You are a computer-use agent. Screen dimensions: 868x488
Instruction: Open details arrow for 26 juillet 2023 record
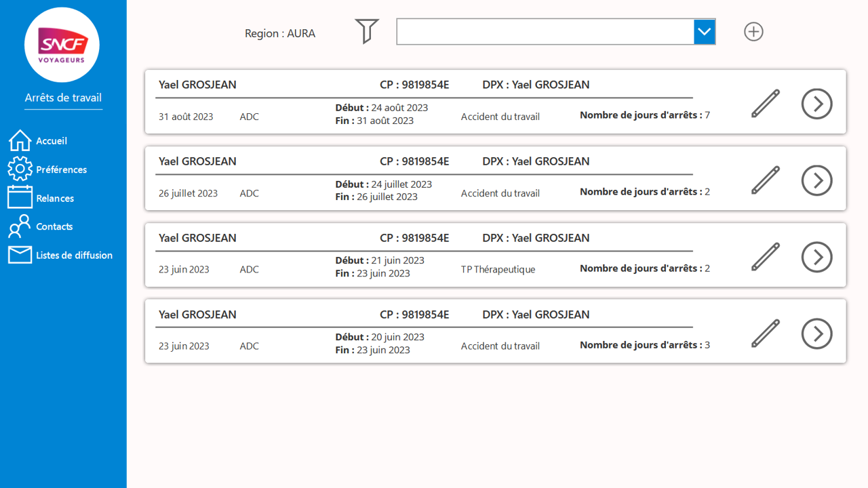[816, 180]
